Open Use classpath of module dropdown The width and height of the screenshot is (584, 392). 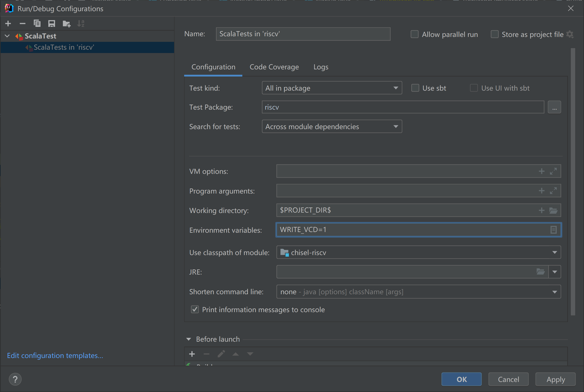point(418,252)
